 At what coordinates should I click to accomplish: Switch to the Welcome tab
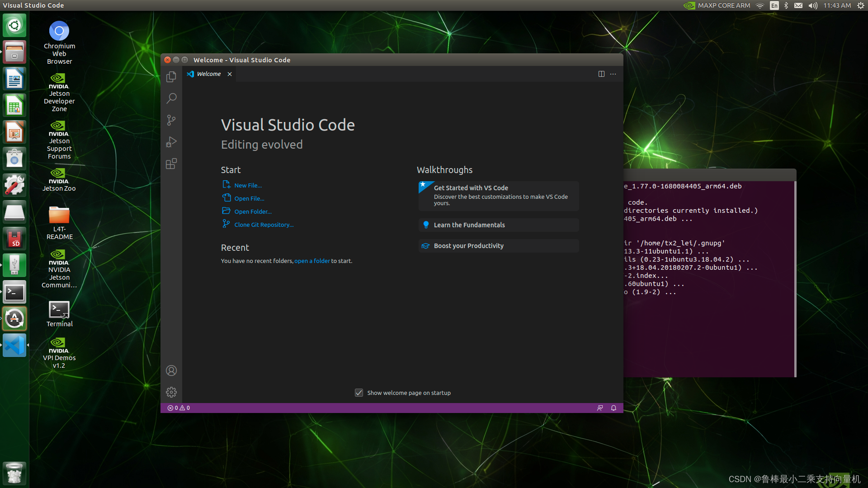208,74
